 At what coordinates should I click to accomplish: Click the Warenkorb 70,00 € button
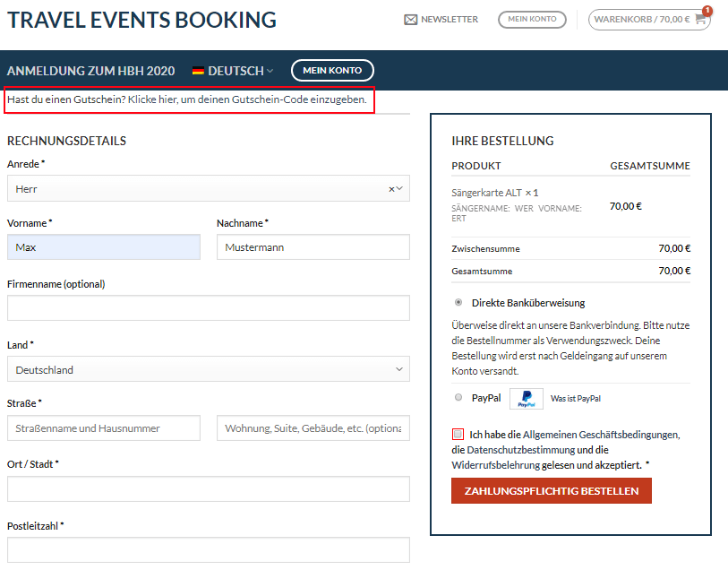tap(649, 20)
